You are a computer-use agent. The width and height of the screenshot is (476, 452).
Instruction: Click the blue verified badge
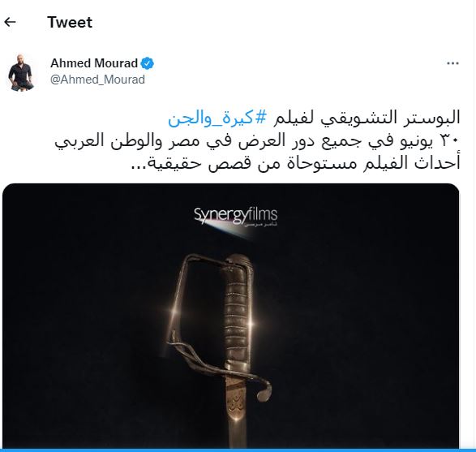click(x=148, y=63)
